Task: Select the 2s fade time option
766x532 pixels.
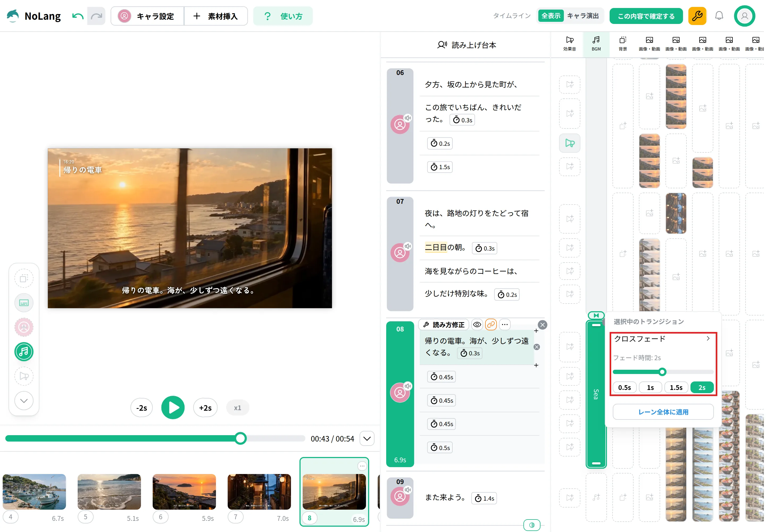Action: point(702,387)
